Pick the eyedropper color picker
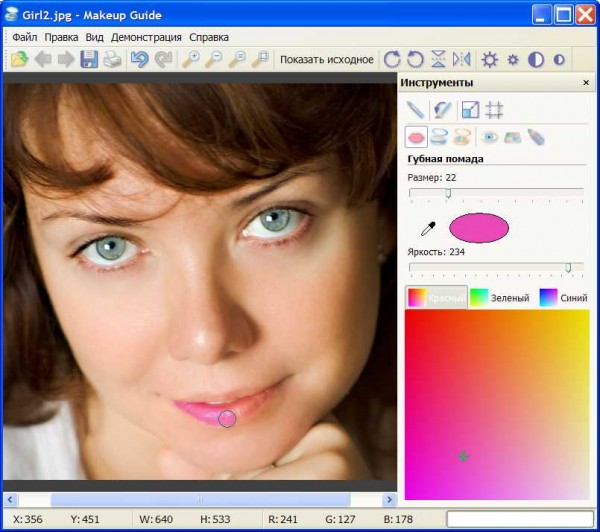The image size is (600, 532). click(428, 229)
